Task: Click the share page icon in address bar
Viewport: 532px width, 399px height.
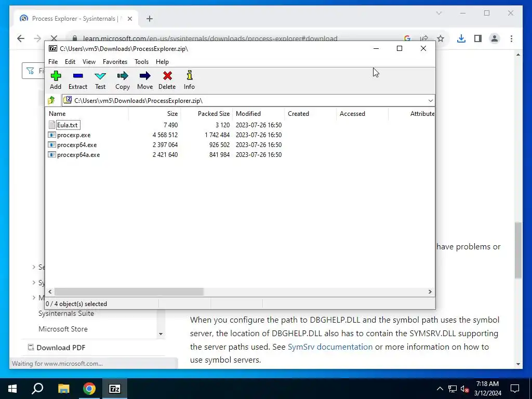Action: point(424,38)
